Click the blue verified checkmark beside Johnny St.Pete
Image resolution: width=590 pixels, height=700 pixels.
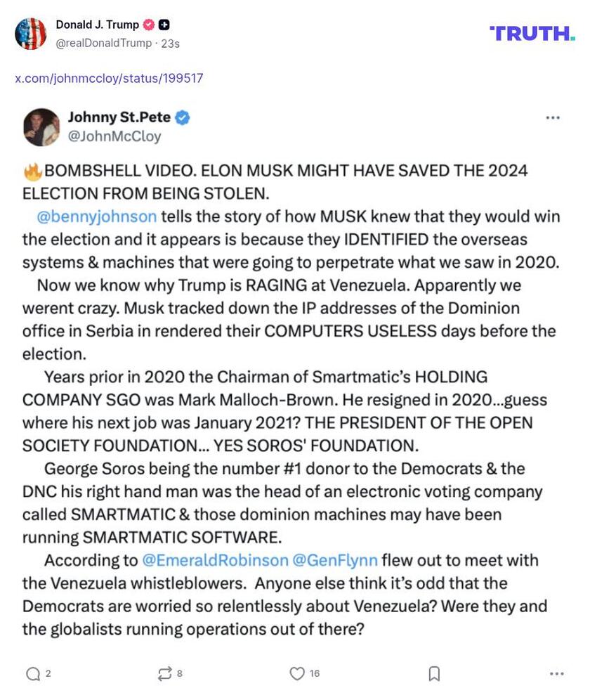click(x=183, y=117)
